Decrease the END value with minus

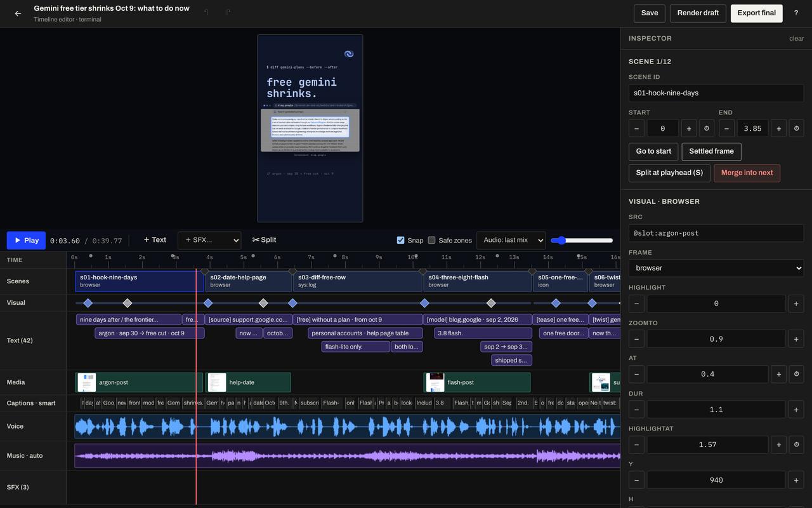coord(726,128)
